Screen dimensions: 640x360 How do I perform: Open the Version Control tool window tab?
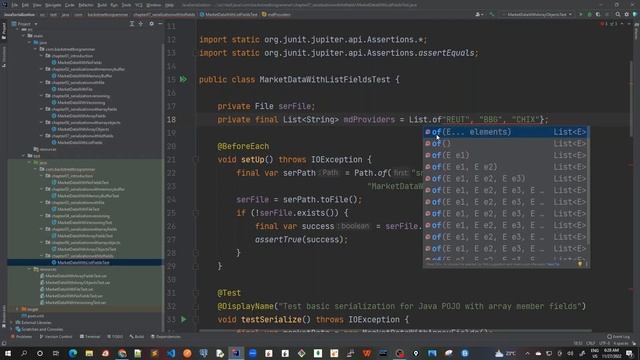pyautogui.click(x=56, y=337)
